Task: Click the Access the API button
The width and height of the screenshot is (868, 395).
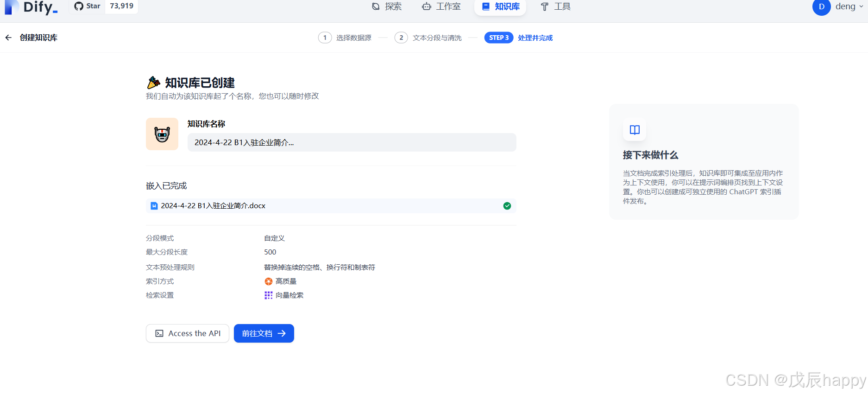Action: pyautogui.click(x=188, y=333)
